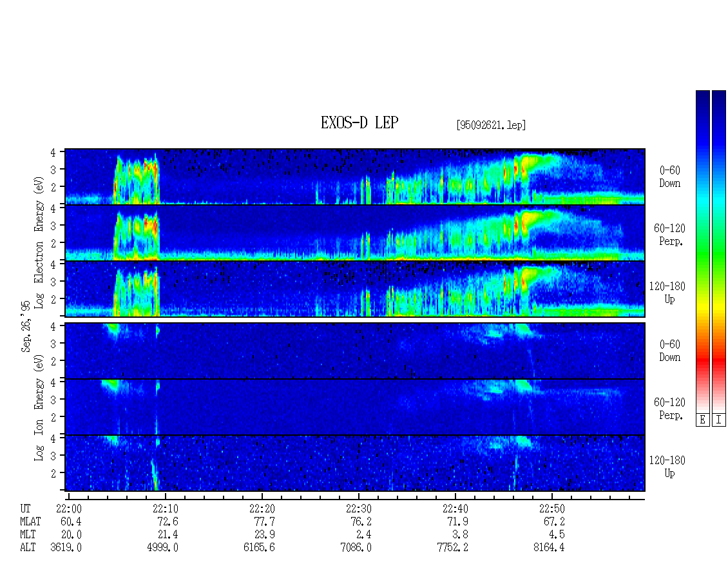Click the 22:40 time label

coord(455,509)
